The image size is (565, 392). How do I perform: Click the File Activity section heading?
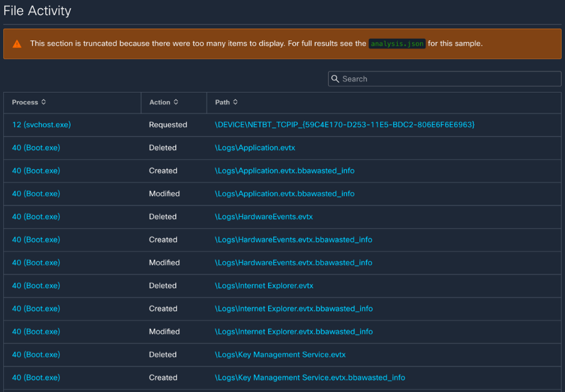(38, 11)
